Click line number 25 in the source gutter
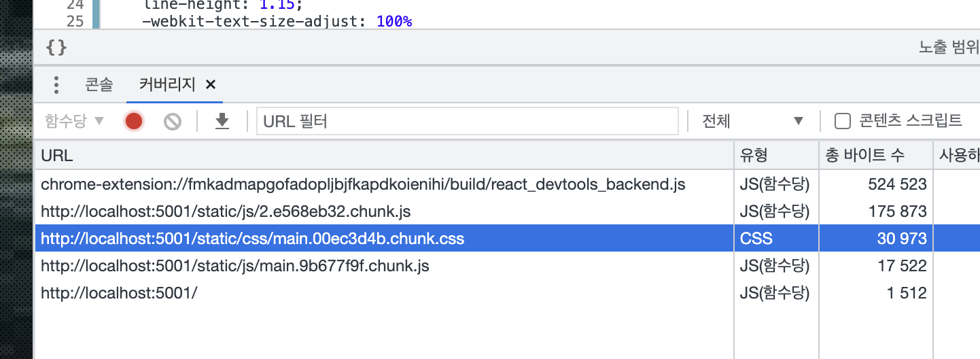This screenshot has width=980, height=359. click(75, 21)
